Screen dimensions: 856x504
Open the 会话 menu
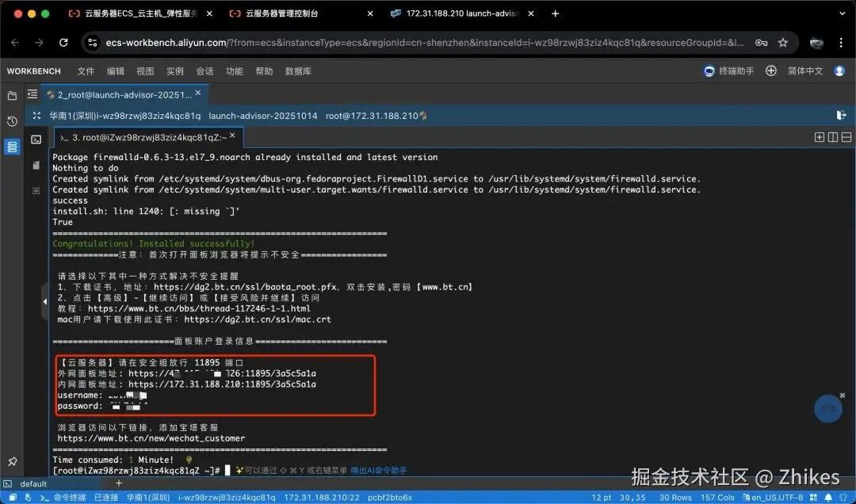tap(204, 71)
